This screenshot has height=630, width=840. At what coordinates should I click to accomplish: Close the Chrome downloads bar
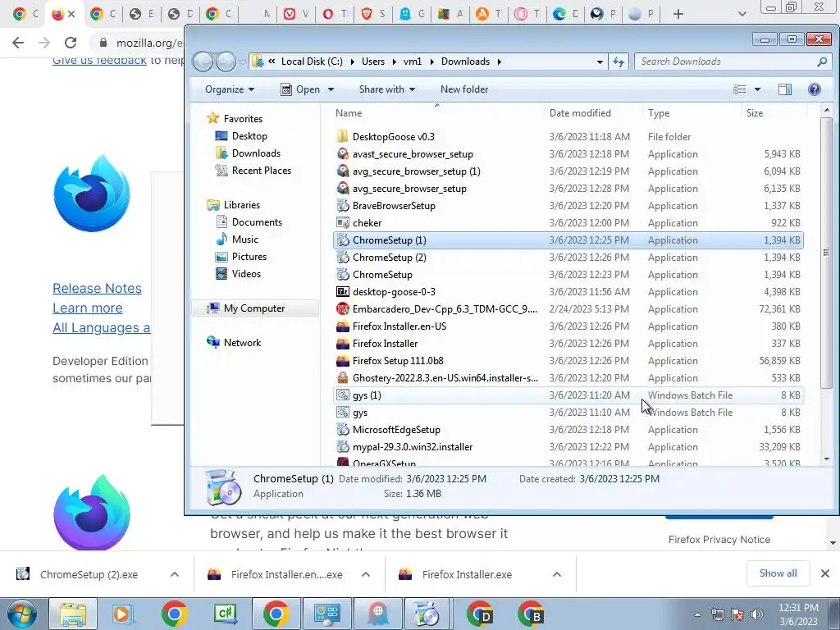825,573
